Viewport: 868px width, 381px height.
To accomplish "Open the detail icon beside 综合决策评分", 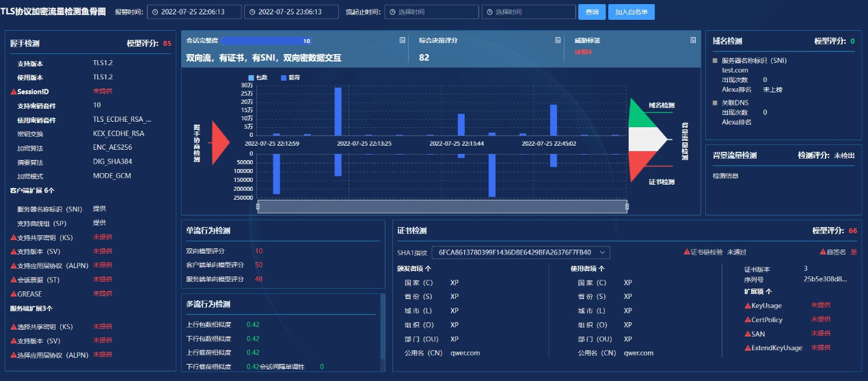I will (x=558, y=40).
